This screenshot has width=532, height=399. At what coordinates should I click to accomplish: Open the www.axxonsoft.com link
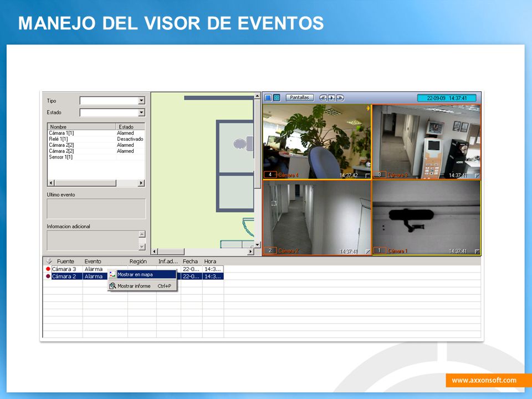click(484, 380)
